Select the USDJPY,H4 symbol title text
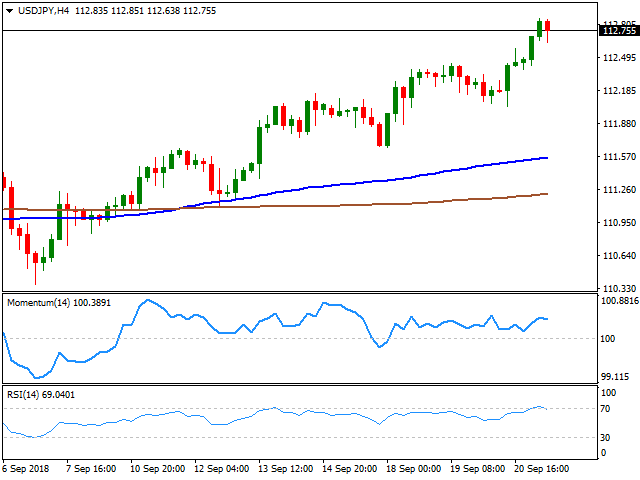Image resolution: width=640 pixels, height=480 pixels. (x=44, y=11)
